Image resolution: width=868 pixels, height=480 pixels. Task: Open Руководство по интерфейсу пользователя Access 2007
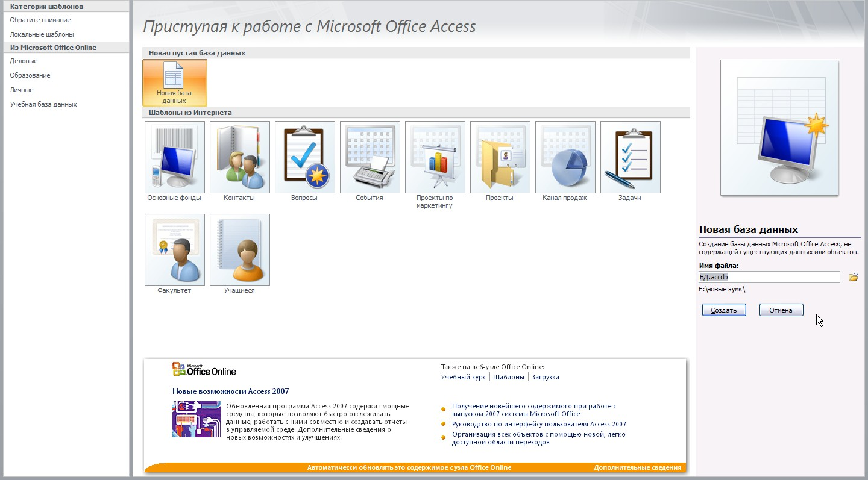539,424
